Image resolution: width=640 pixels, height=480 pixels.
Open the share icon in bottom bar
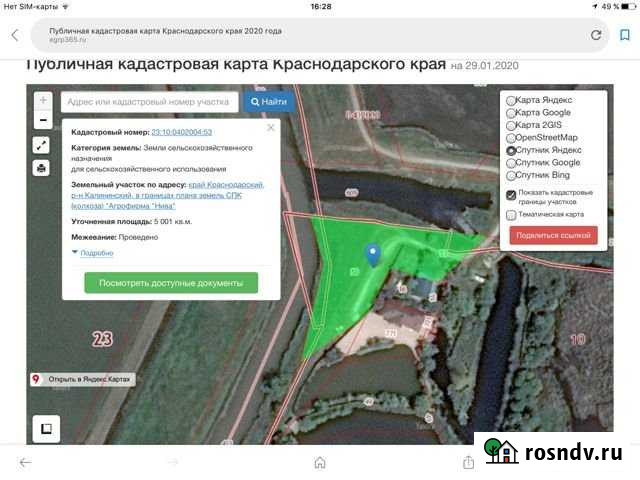click(468, 462)
